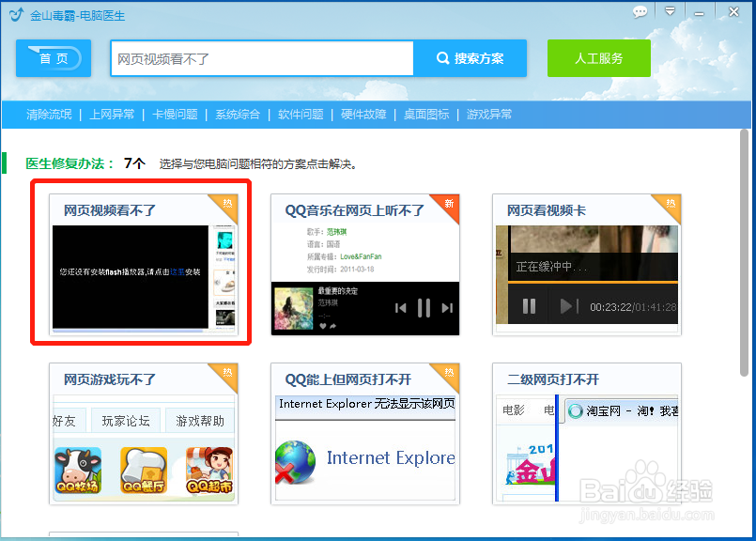
Task: Click the globe with red X icon
Action: point(295,462)
